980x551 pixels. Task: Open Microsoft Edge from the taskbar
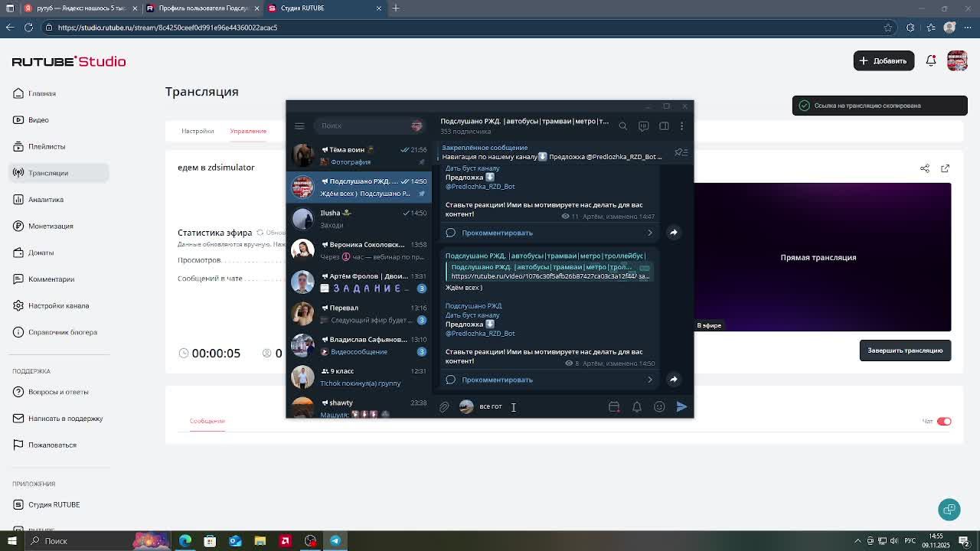coord(185,541)
